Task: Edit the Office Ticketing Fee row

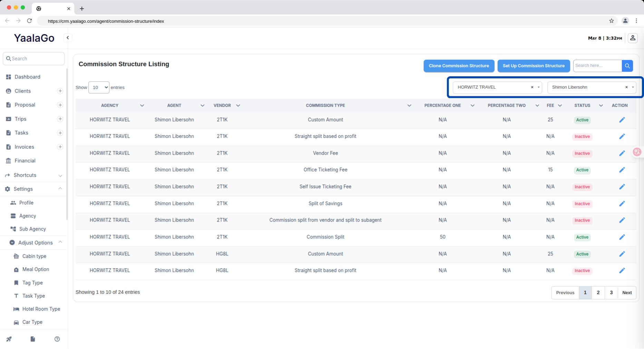Action: click(622, 170)
